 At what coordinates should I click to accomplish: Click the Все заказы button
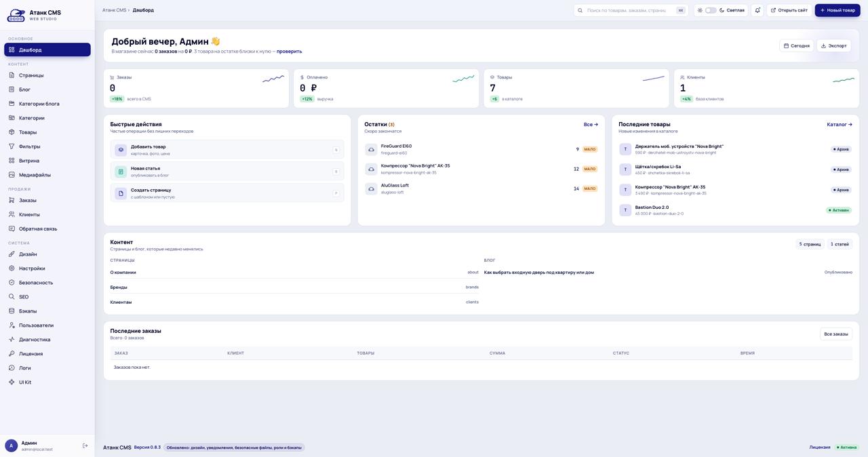[x=835, y=334]
